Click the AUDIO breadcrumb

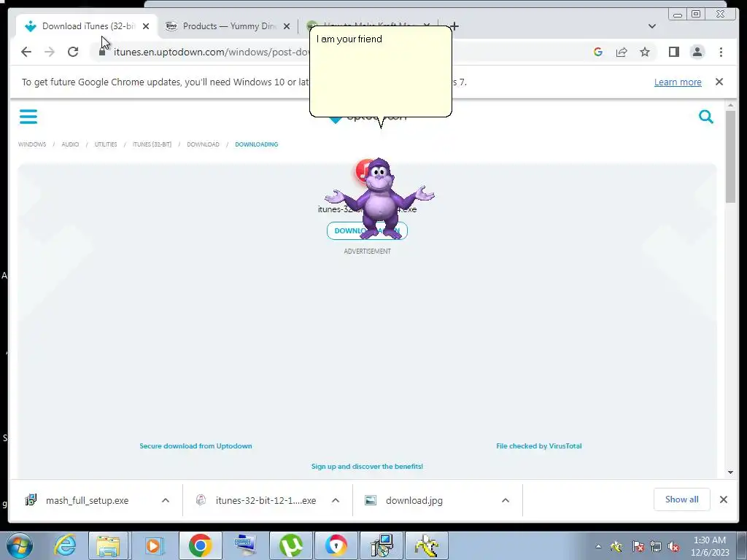pyautogui.click(x=70, y=144)
